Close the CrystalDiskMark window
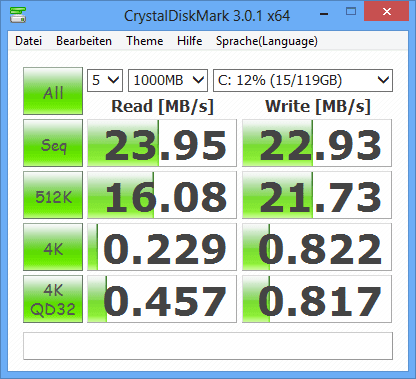The height and width of the screenshot is (379, 416). pyautogui.click(x=387, y=11)
